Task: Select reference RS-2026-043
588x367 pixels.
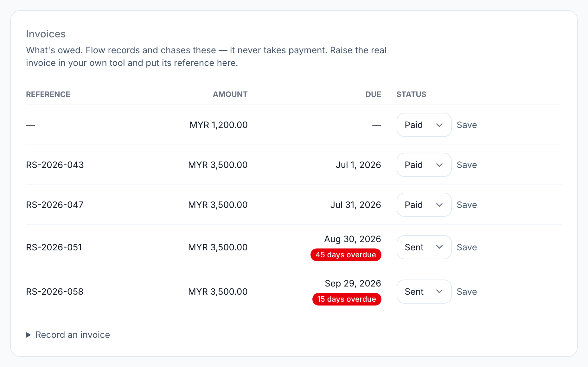Action: click(x=55, y=165)
